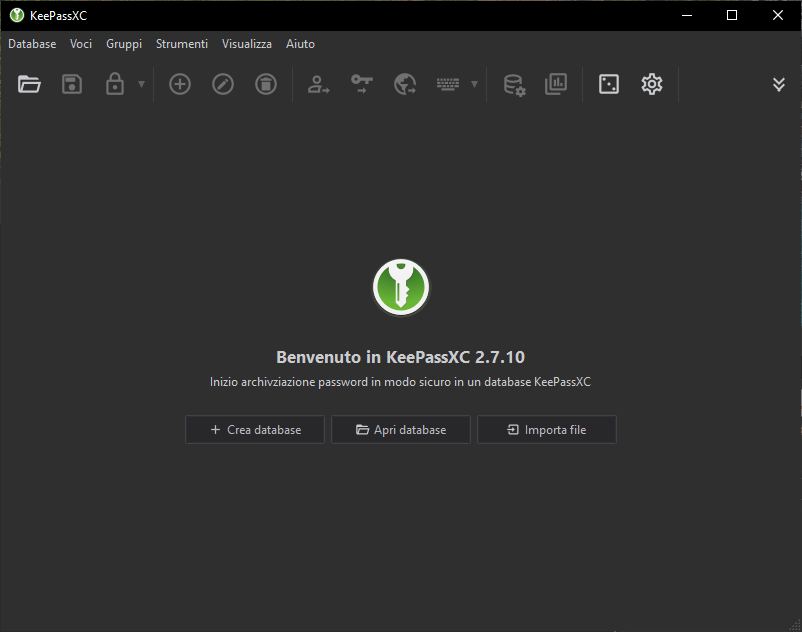802x632 pixels.
Task: Click the copy URL globe icon
Action: [404, 85]
